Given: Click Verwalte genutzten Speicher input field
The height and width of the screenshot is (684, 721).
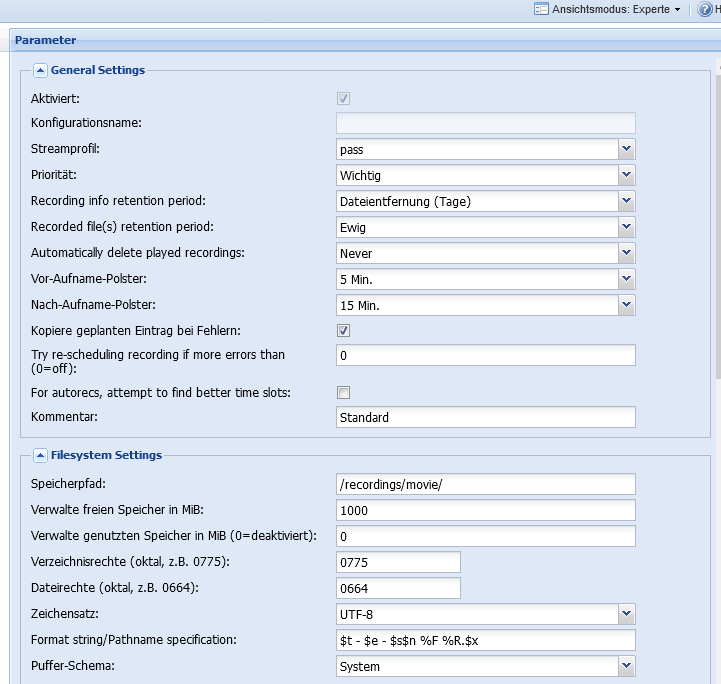Looking at the screenshot, I should (486, 536).
